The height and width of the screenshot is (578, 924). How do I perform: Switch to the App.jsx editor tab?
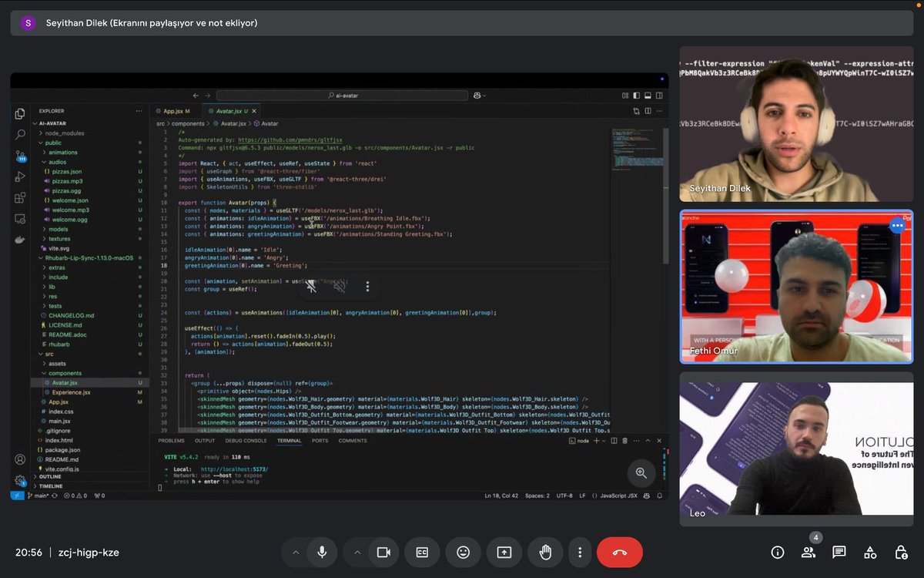tap(176, 111)
